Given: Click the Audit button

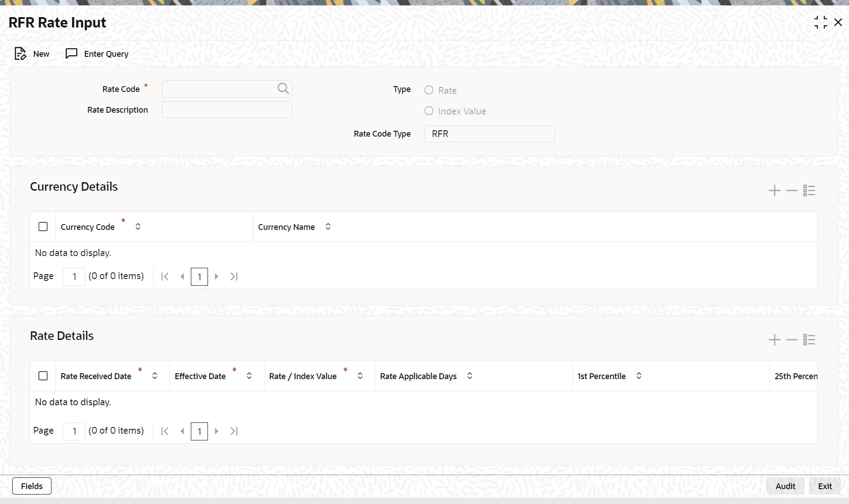Looking at the screenshot, I should tap(785, 486).
